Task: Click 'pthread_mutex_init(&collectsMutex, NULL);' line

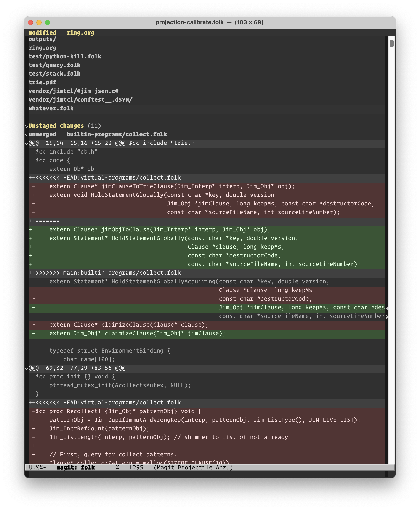Action: pos(120,385)
